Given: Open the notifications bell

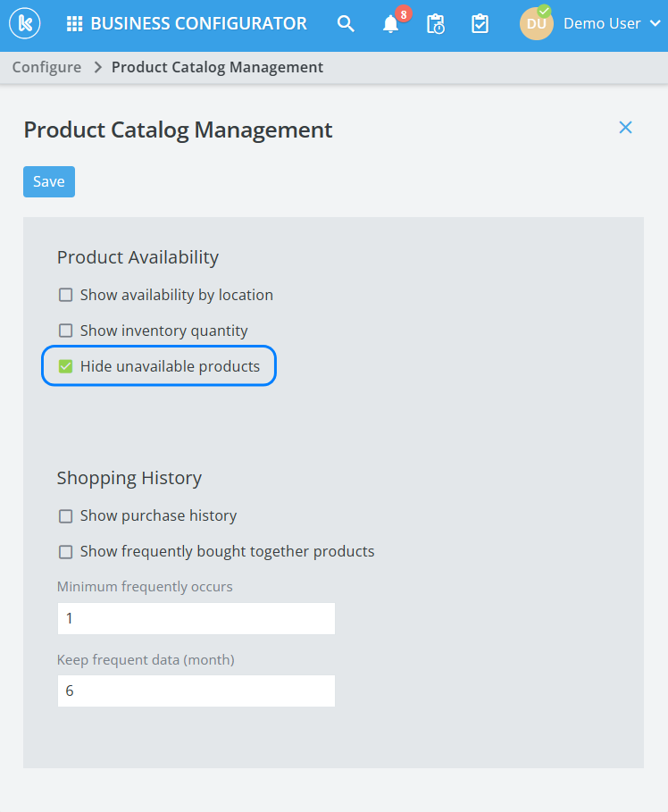Looking at the screenshot, I should [391, 24].
